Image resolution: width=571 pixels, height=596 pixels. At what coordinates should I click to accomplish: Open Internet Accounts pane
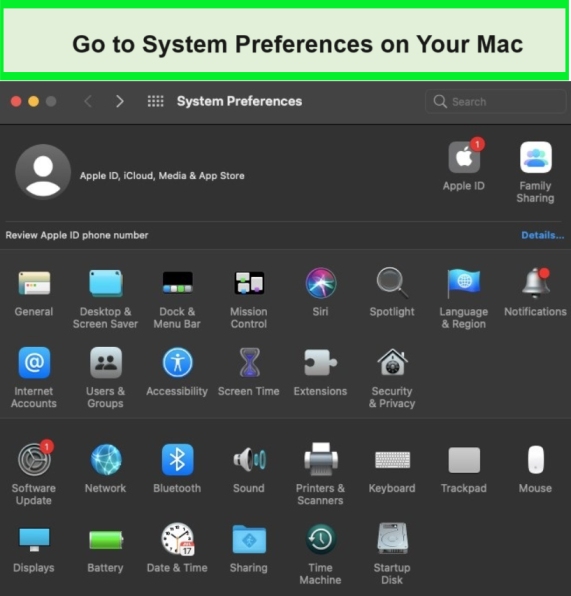(x=34, y=363)
